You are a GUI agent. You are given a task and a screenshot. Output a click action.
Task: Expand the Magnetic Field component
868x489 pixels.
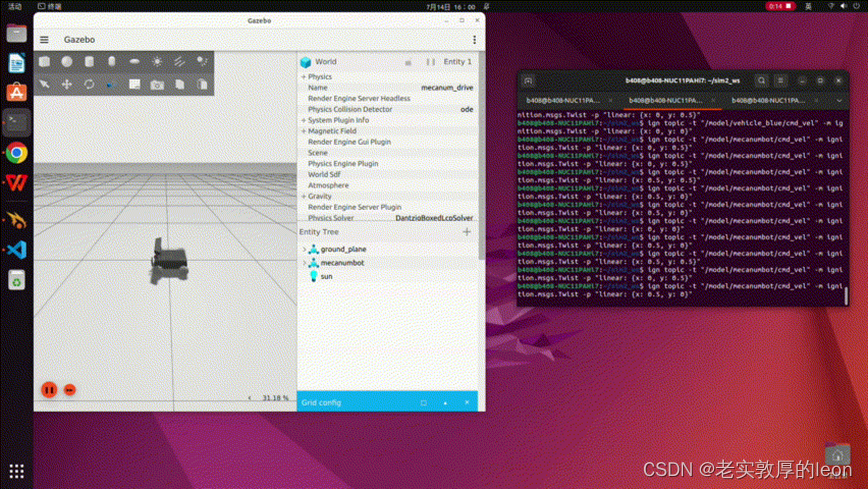point(303,131)
